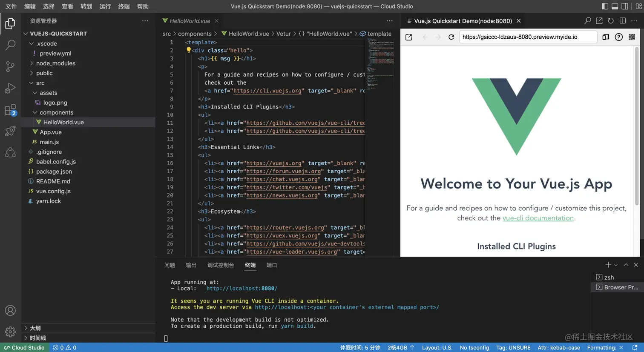Open the terminal launch profile dropdown arrow

click(x=616, y=265)
